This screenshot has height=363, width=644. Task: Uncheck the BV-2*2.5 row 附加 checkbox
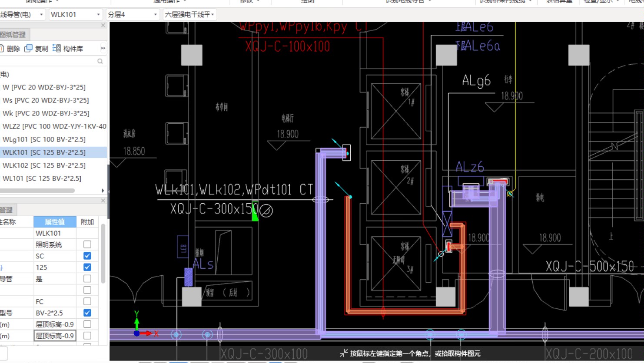87,313
